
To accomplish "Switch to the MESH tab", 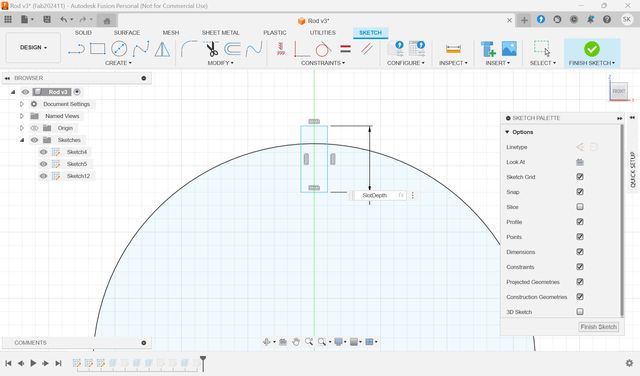I will tap(171, 33).
